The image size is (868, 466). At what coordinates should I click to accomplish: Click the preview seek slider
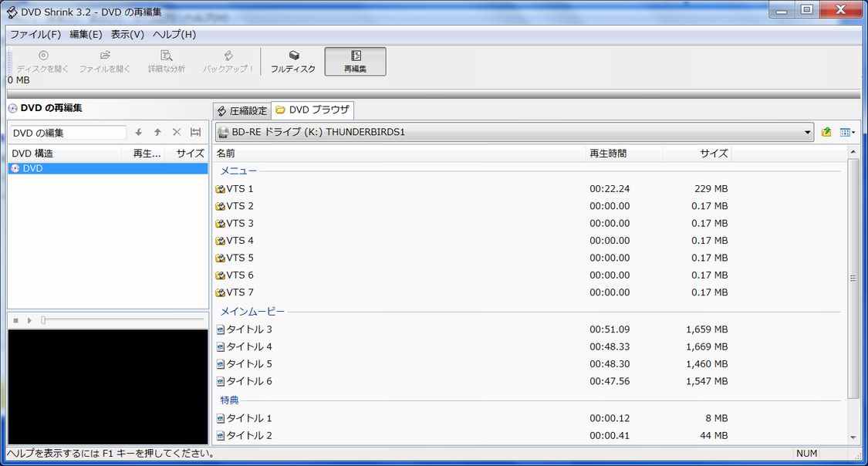[x=123, y=320]
